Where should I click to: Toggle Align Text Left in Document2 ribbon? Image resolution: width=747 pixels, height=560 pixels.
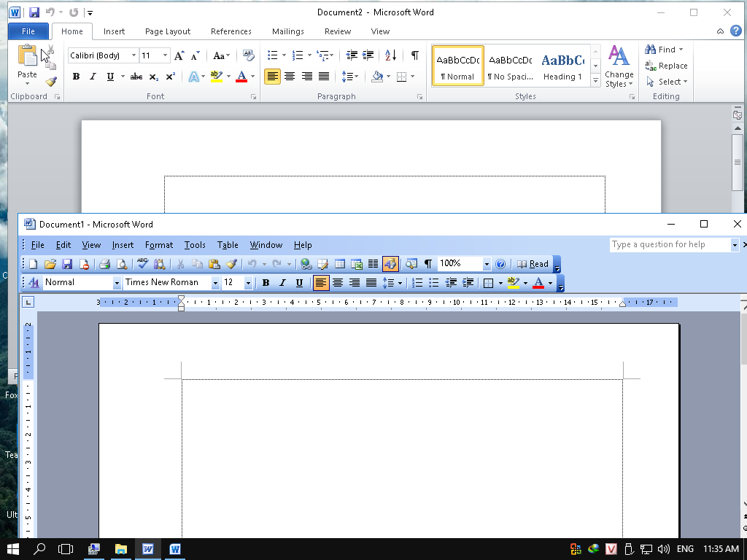coord(273,77)
